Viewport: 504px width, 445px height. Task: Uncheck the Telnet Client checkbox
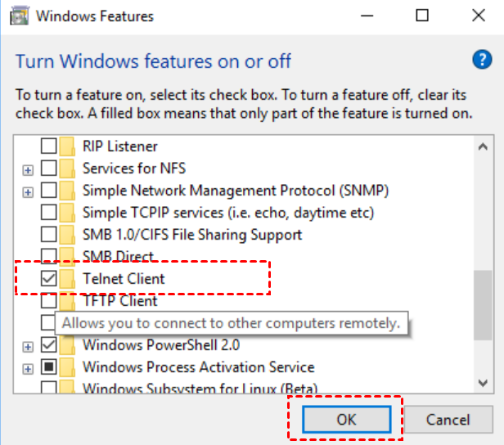[x=49, y=279]
